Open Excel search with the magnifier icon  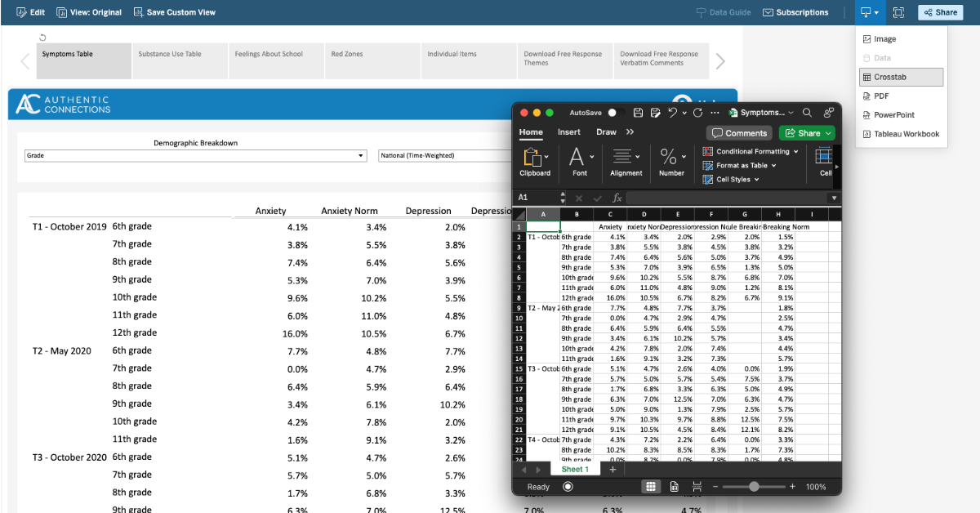[806, 113]
